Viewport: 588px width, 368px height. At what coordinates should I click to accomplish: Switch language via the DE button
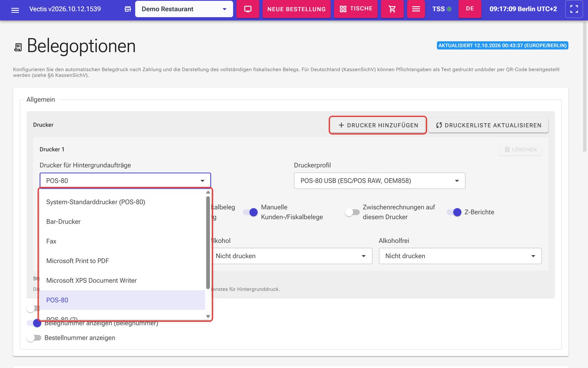click(x=470, y=9)
